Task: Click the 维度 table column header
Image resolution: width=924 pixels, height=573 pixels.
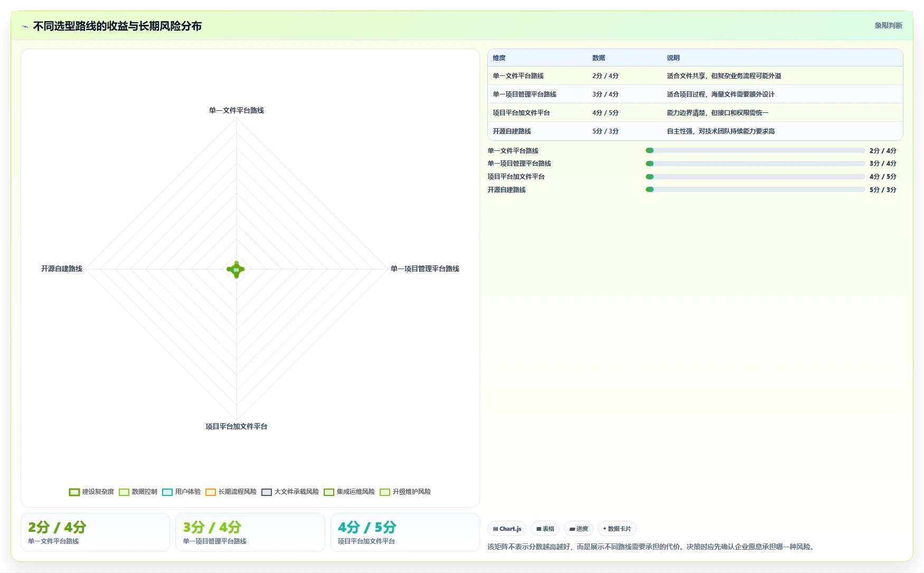Action: point(499,58)
